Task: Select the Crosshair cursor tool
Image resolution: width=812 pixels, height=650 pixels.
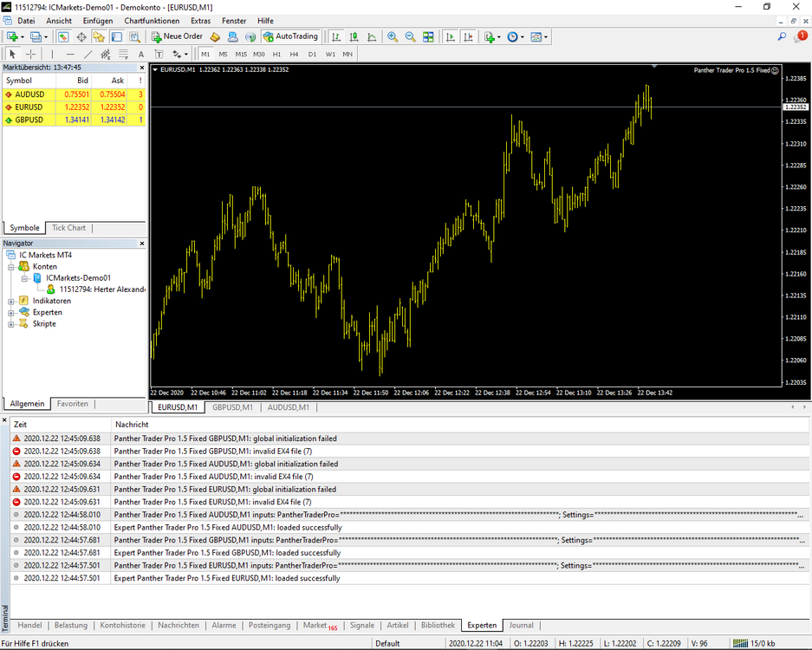Action: point(30,54)
